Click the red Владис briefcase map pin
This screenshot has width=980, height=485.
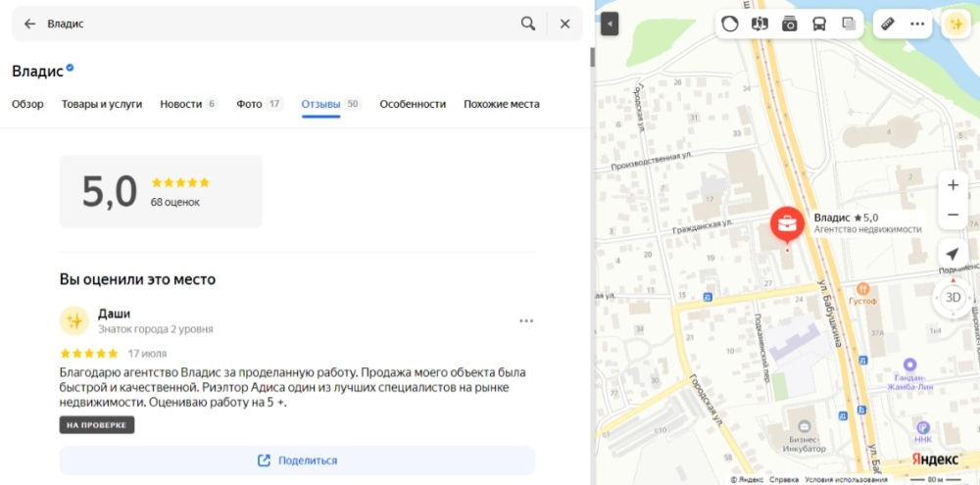(787, 225)
